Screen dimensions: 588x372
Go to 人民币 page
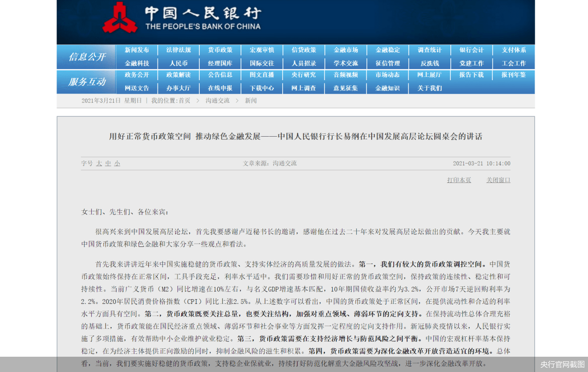(178, 63)
